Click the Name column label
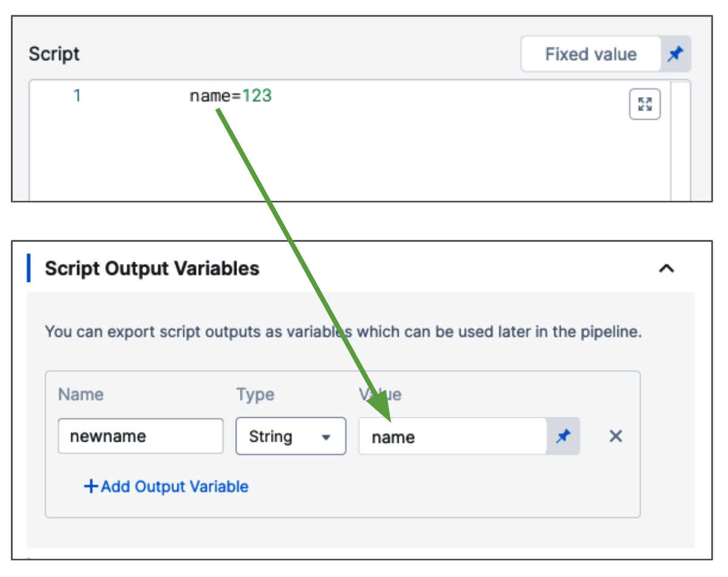Viewport: 728px width, 577px height. coord(81,395)
